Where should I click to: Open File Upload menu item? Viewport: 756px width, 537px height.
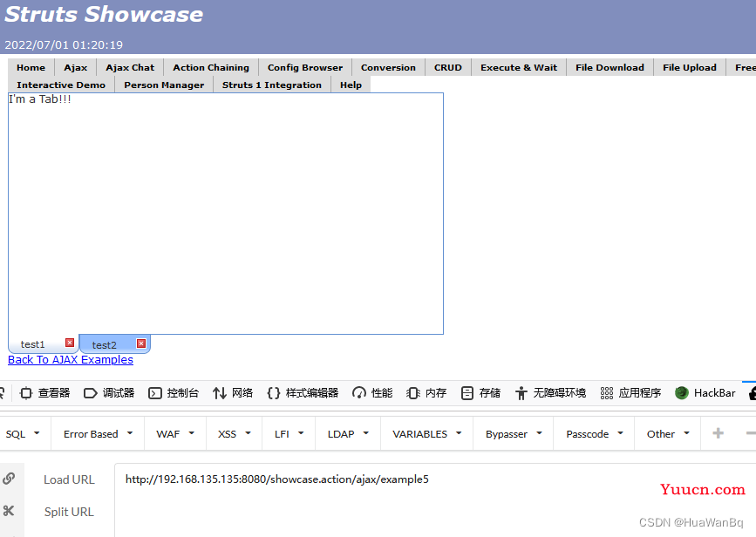coord(690,67)
